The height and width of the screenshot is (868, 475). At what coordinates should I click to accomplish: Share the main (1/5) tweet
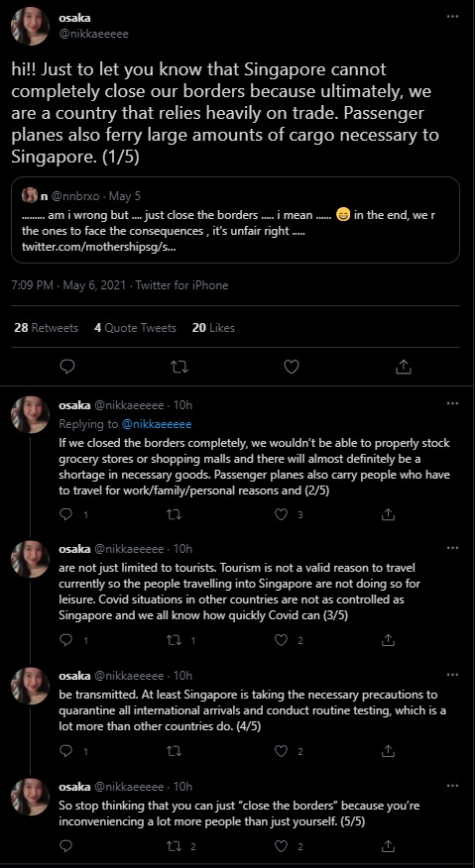pos(404,366)
